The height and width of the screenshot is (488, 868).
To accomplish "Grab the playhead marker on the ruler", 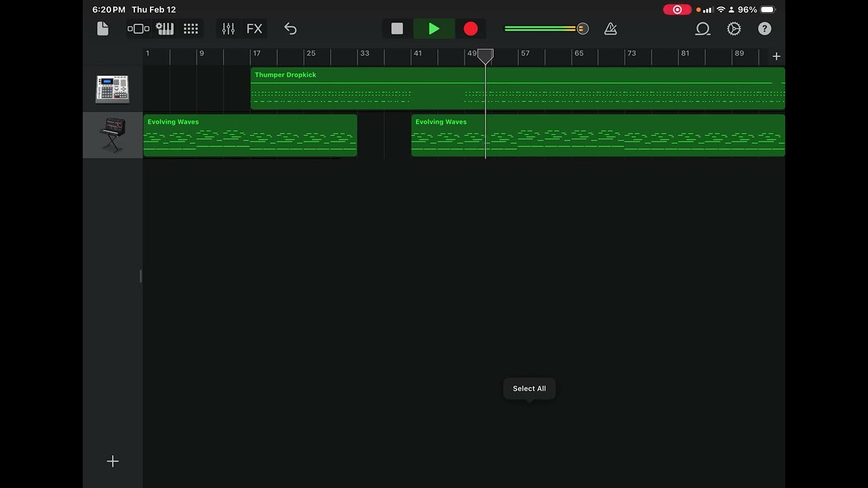I will 486,56.
